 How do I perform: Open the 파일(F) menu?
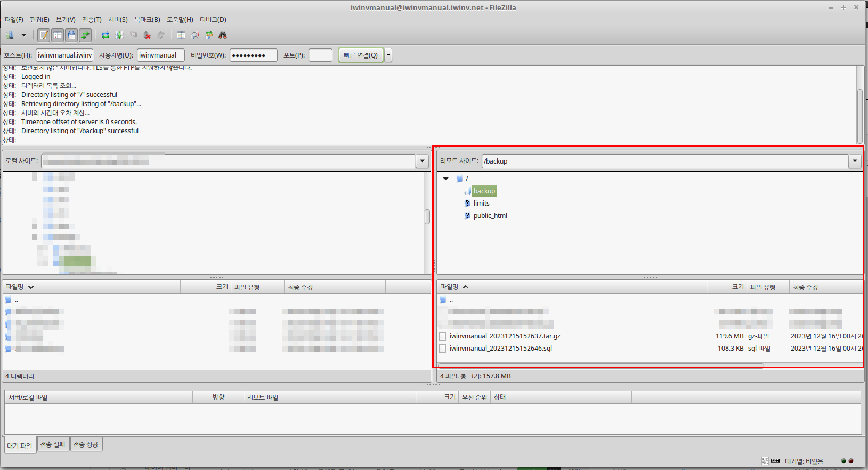click(x=14, y=20)
